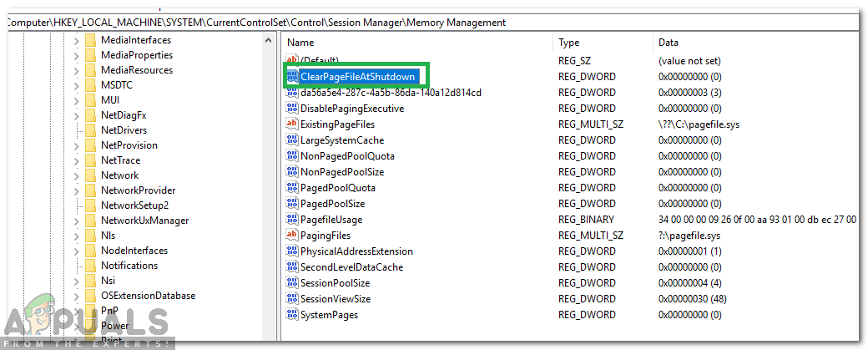
Task: Select the MSDTC key in tree
Action: (116, 85)
